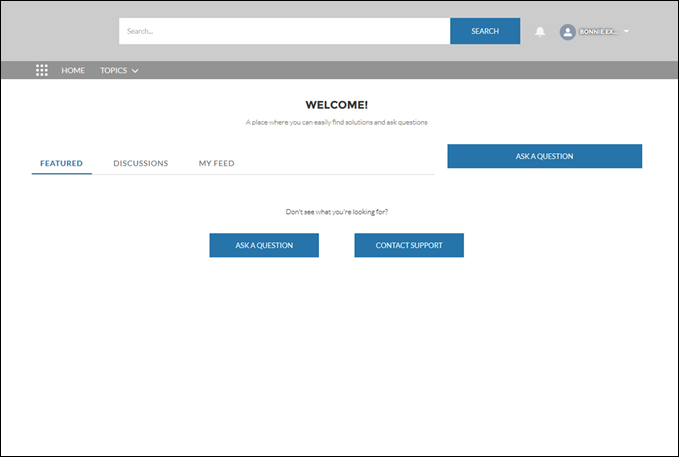Go to the Home navigation item
Screen dimensions: 679x457
pyautogui.click(x=73, y=70)
